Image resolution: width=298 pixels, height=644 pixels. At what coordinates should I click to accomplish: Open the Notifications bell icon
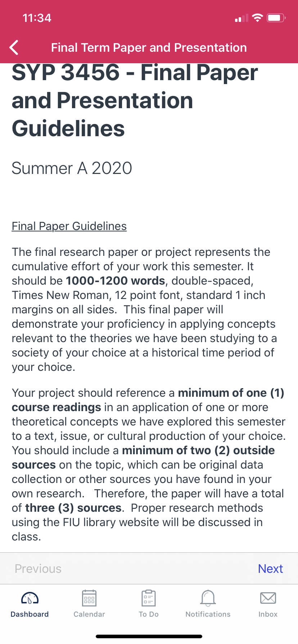208,598
